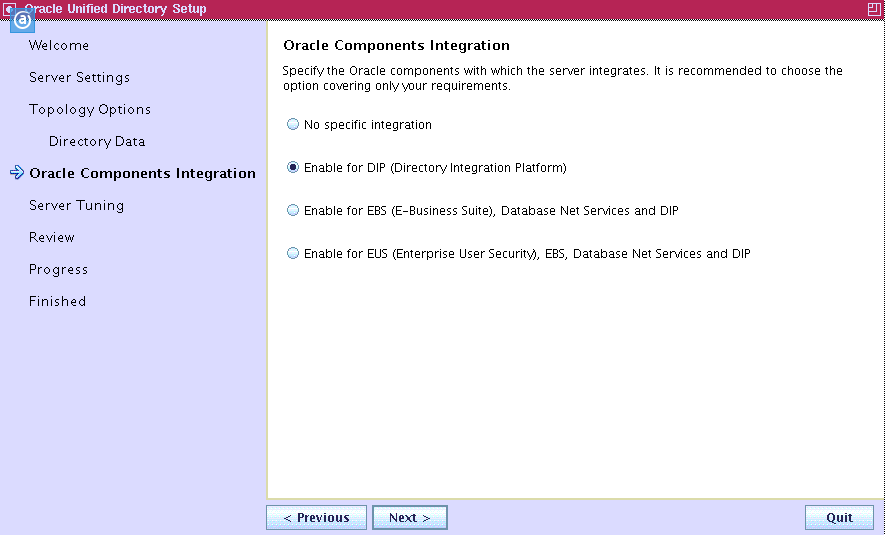The width and height of the screenshot is (885, 535).
Task: Select Directory Data sub-step
Action: pyautogui.click(x=97, y=141)
